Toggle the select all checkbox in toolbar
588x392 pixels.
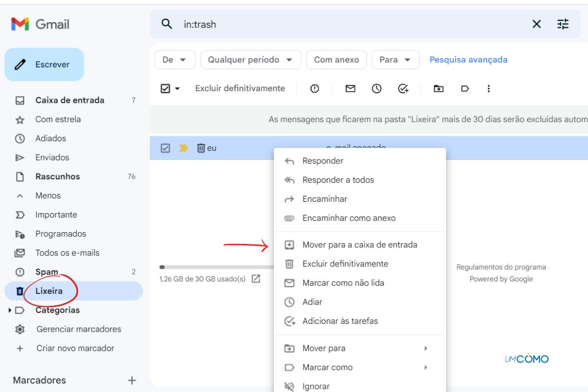point(165,89)
